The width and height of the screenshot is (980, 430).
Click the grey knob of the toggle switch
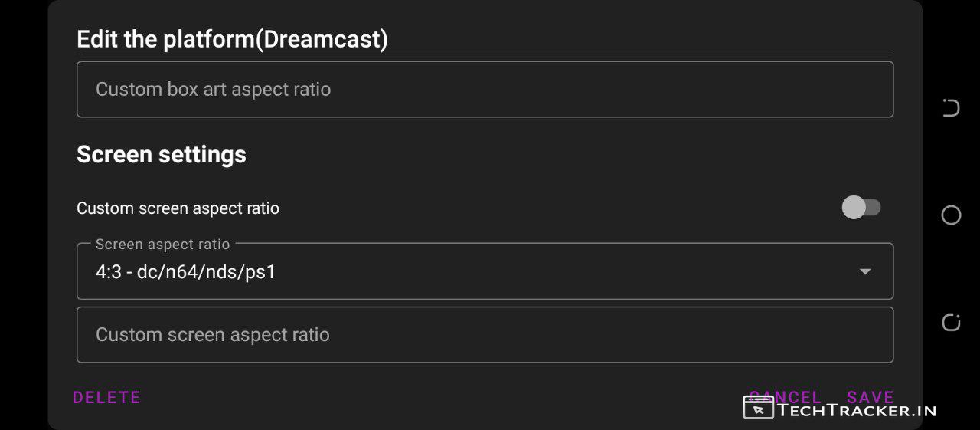point(854,208)
